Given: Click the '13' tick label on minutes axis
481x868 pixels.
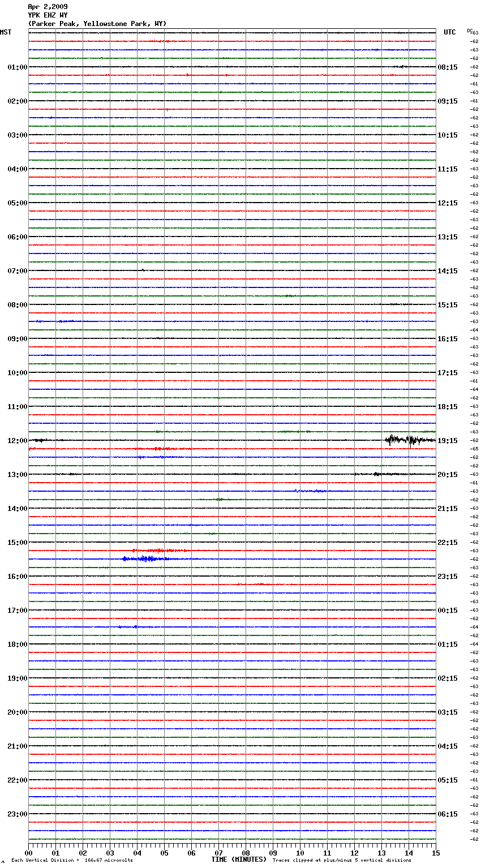Looking at the screenshot, I should [x=381, y=853].
